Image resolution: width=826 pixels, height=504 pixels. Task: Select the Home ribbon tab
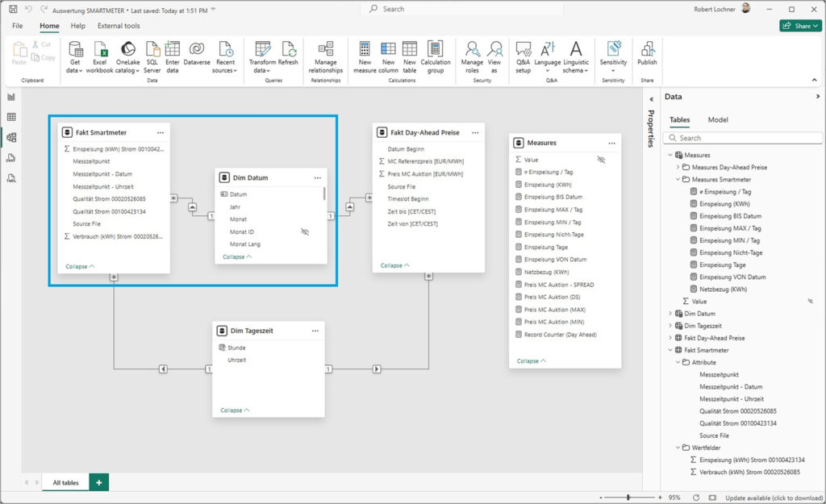click(x=49, y=25)
